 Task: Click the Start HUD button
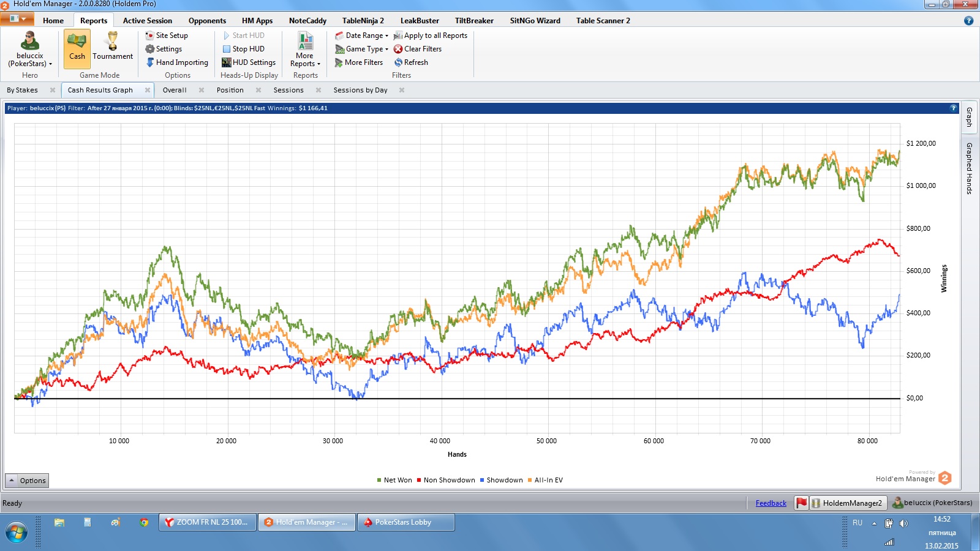coord(244,36)
